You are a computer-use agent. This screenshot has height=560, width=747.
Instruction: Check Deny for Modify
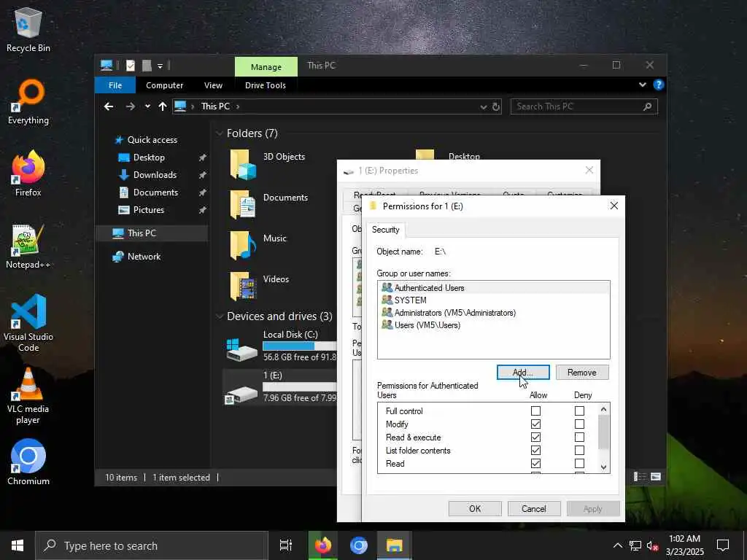coord(579,424)
